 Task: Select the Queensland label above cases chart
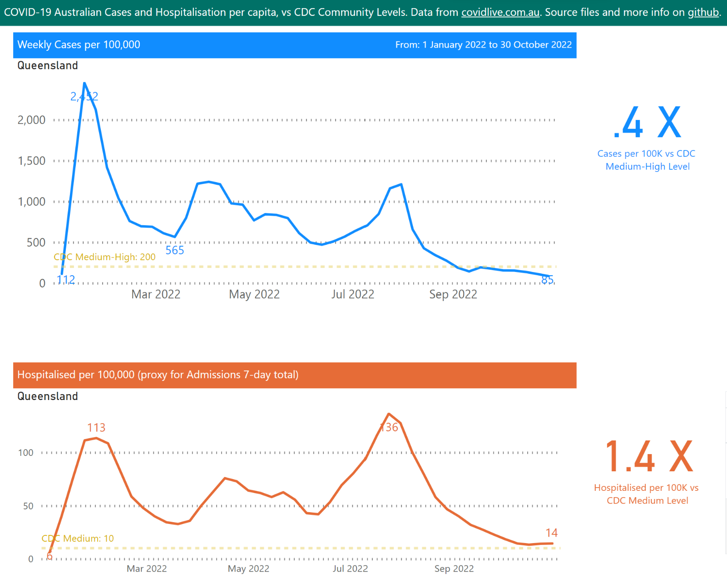click(x=48, y=65)
